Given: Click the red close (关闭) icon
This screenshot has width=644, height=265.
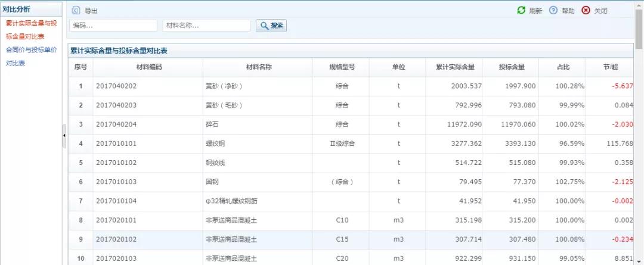Looking at the screenshot, I should click(586, 11).
